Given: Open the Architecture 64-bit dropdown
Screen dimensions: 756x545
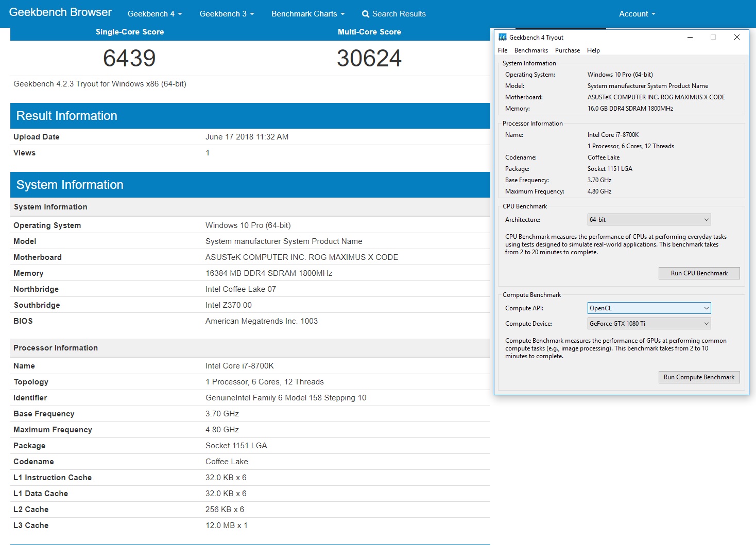Looking at the screenshot, I should click(649, 220).
